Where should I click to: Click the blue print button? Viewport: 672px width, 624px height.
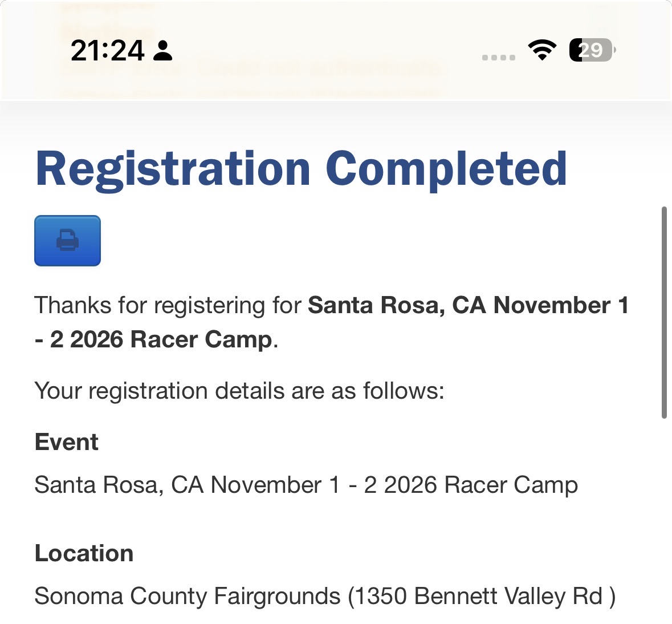click(x=68, y=241)
